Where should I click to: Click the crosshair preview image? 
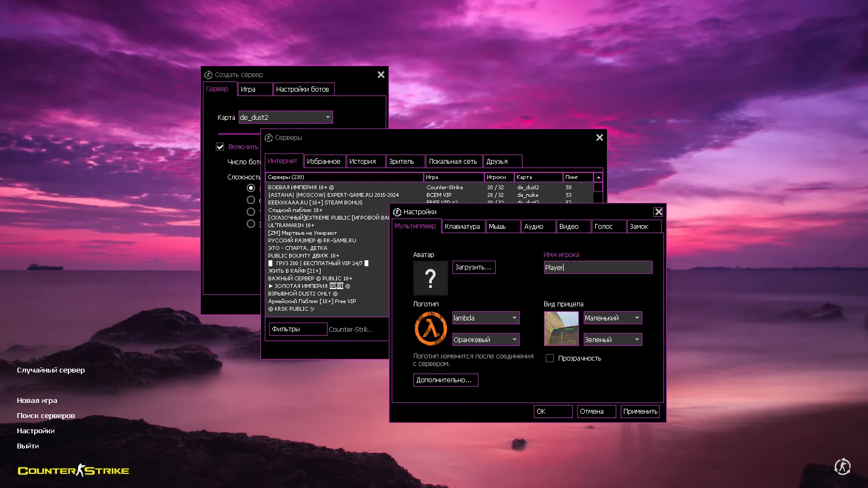561,329
